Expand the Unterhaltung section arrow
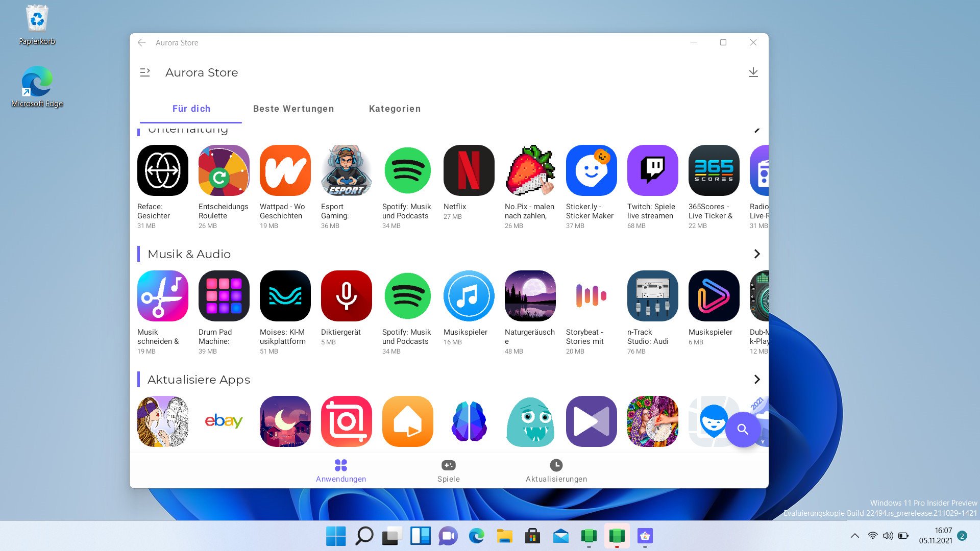Viewport: 980px width, 551px height. click(x=756, y=130)
